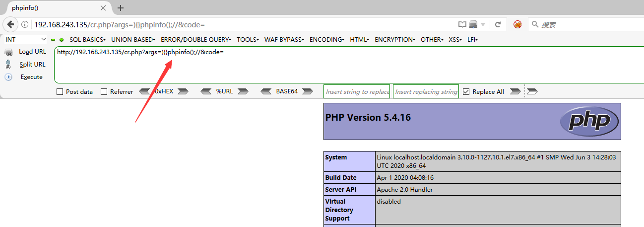
Task: Click Split URL button
Action: [x=32, y=64]
